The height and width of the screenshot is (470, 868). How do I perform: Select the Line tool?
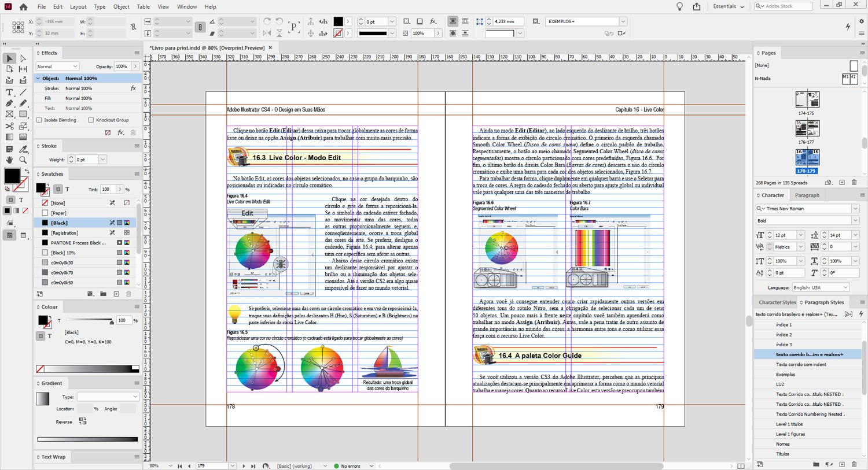tap(23, 92)
